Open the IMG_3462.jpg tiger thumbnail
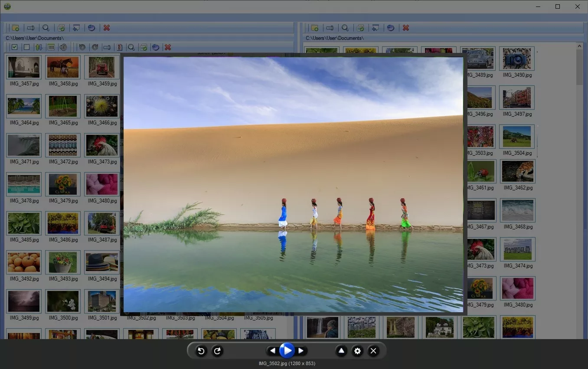The width and height of the screenshot is (588, 369). (x=517, y=171)
